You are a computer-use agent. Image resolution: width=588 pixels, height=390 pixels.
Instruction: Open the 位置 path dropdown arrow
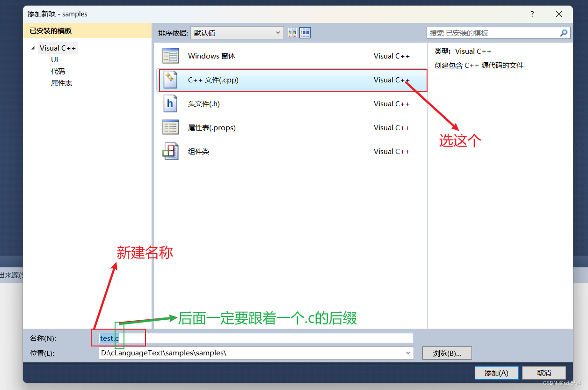coord(408,353)
